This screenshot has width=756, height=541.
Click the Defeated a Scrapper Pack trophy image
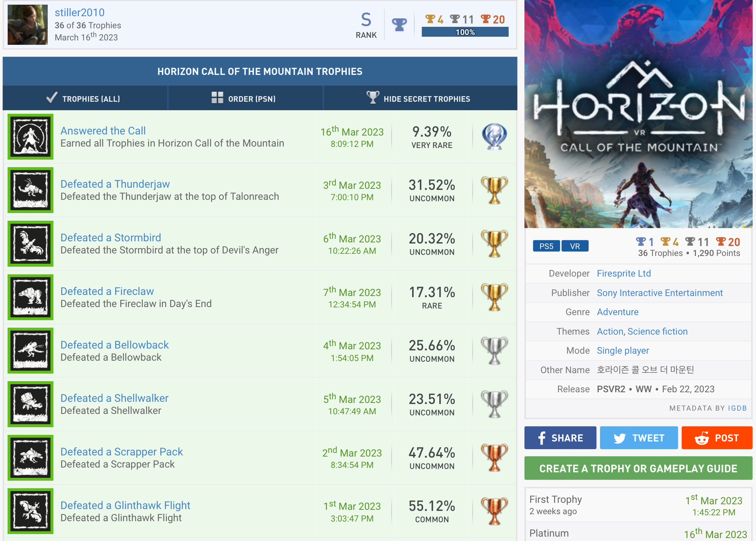30,458
